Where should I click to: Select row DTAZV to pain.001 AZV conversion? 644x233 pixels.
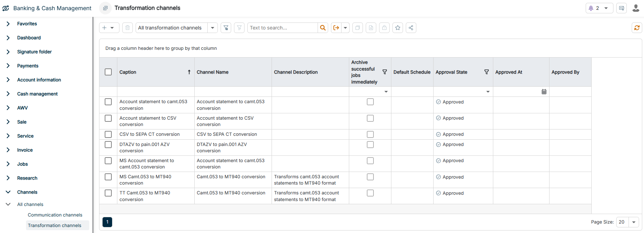pos(108,145)
